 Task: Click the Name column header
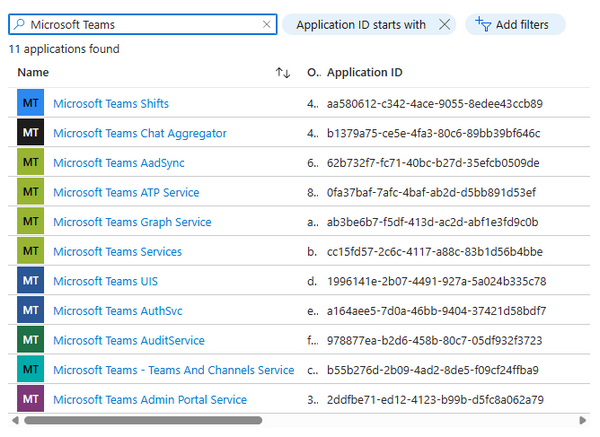tap(33, 72)
